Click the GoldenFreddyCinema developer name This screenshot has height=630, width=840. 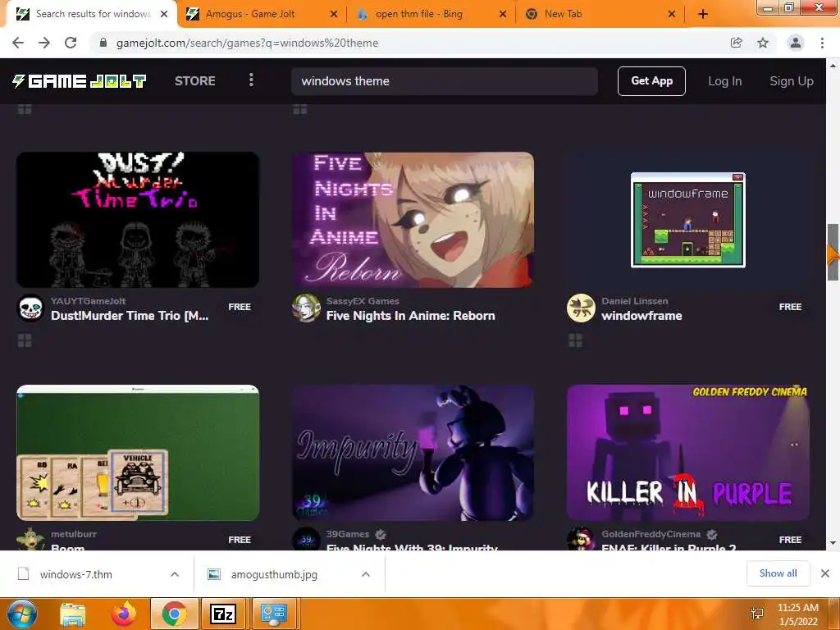coord(651,534)
